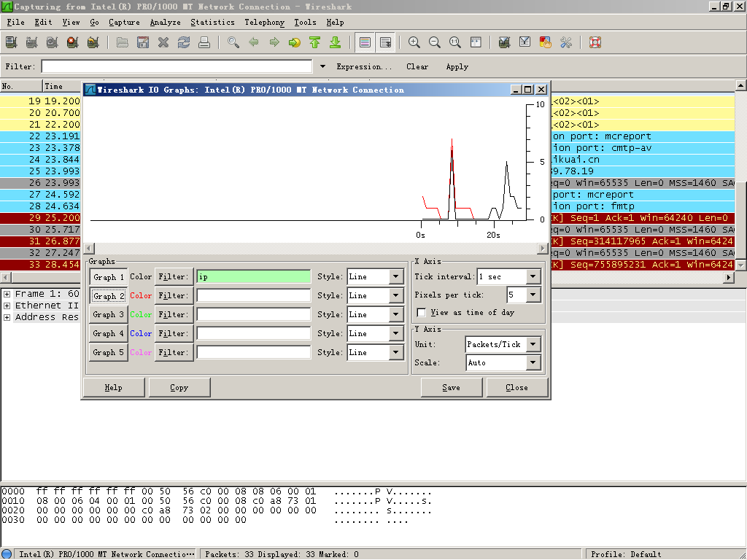This screenshot has height=560, width=747.
Task: Open the display filter history dropdown arrow
Action: coord(322,66)
